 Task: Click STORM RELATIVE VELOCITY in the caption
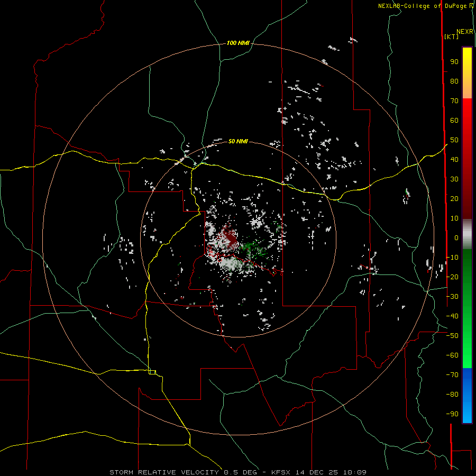tap(164, 472)
